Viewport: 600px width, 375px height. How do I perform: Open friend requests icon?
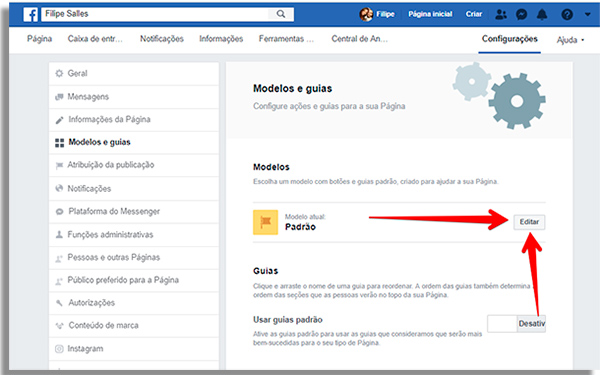[501, 15]
